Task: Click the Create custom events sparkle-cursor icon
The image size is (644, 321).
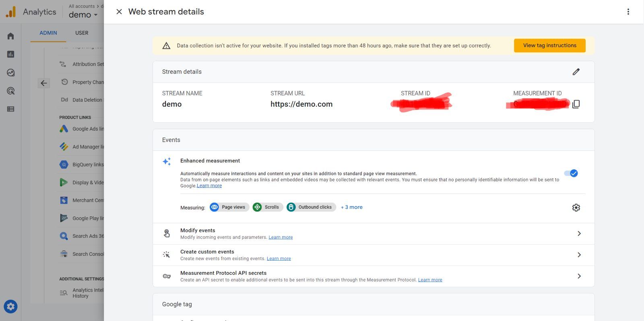Action: pos(166,255)
